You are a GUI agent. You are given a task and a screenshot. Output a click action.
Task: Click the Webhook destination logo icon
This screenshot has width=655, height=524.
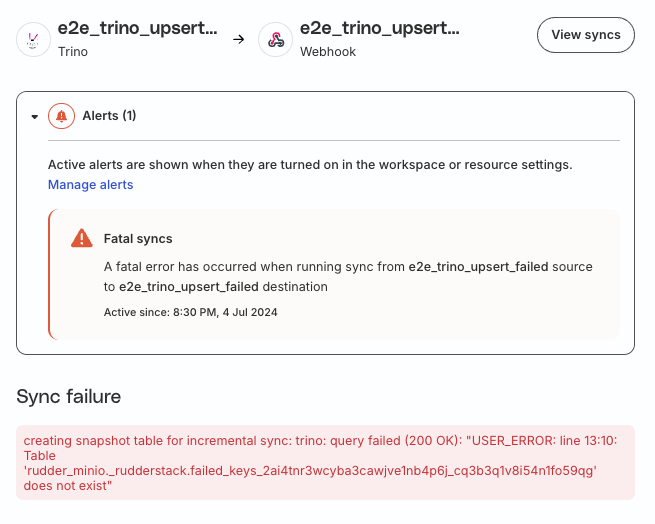click(x=276, y=39)
